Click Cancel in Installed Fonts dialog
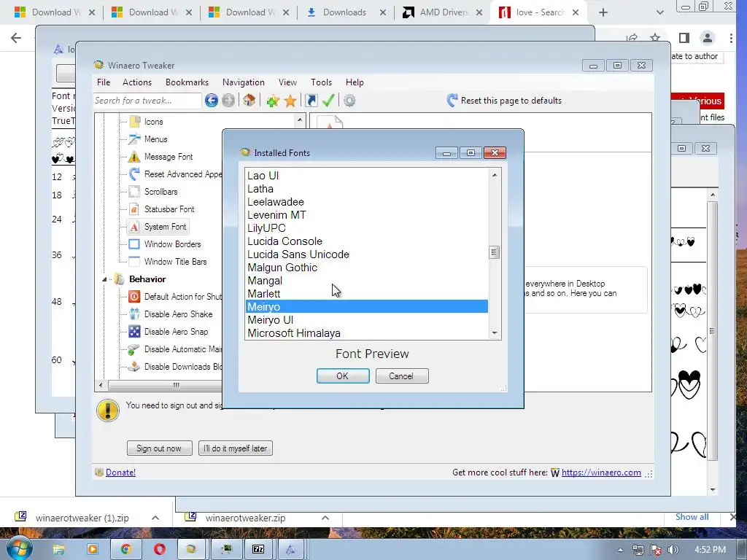 pyautogui.click(x=402, y=376)
